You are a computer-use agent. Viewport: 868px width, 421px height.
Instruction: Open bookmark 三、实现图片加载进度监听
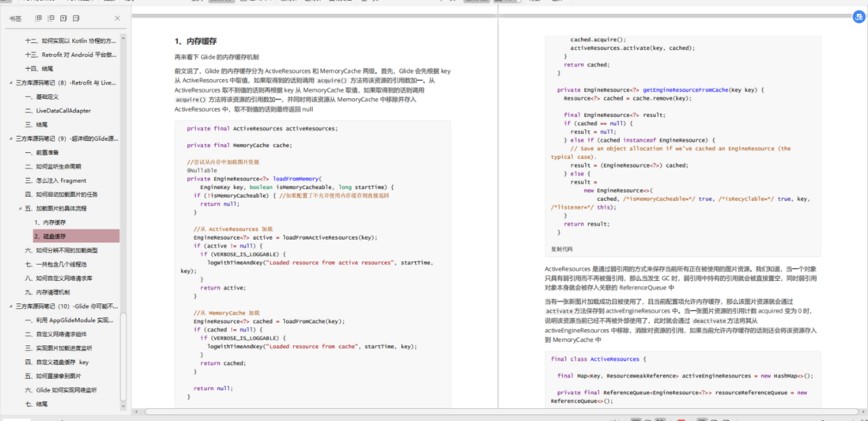pyautogui.click(x=58, y=348)
